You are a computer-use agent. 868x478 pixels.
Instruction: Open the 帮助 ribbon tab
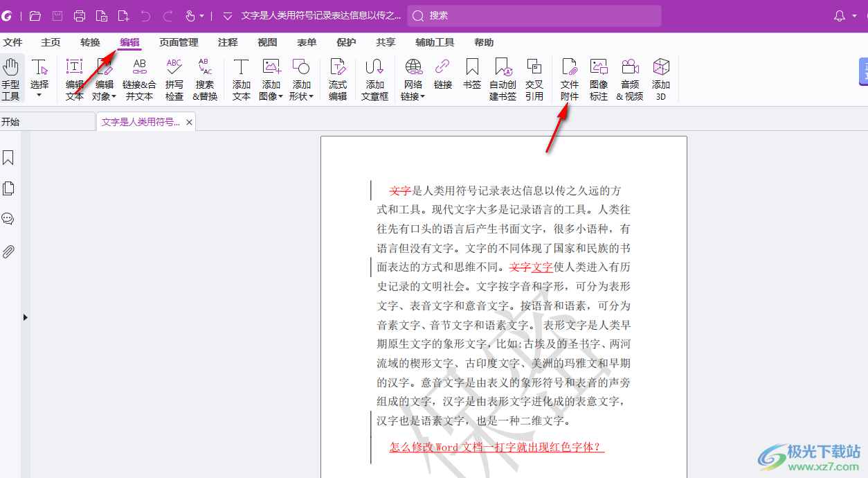click(x=484, y=43)
